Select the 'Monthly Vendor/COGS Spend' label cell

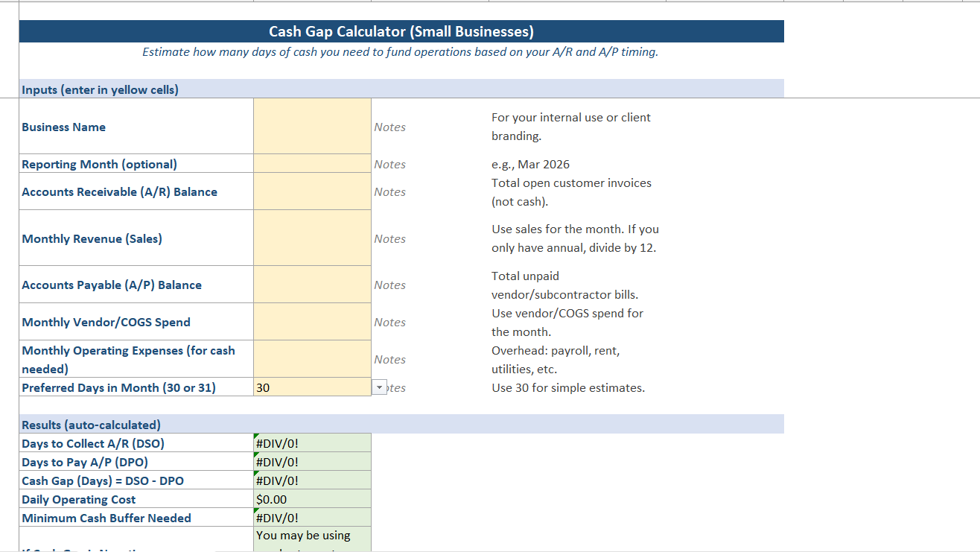[x=136, y=322]
